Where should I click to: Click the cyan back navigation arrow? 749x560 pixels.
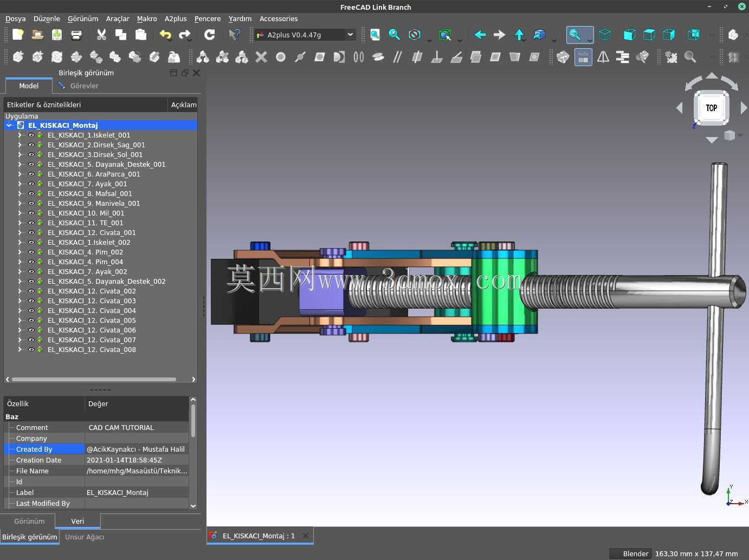[480, 35]
